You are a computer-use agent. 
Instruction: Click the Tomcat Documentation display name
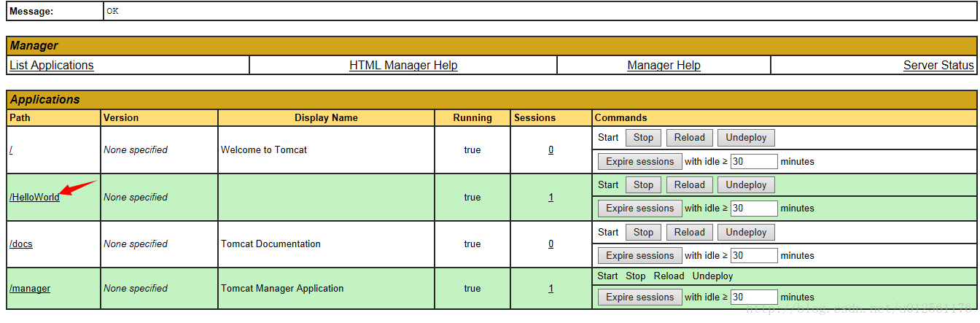[271, 244]
